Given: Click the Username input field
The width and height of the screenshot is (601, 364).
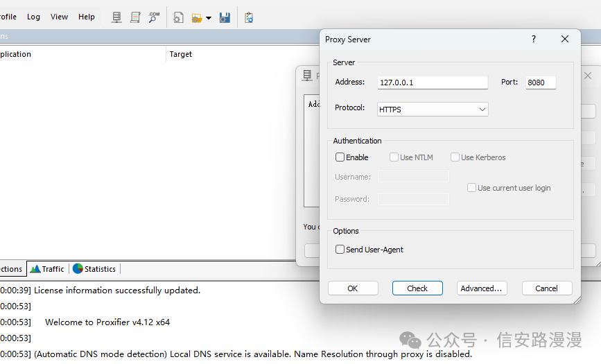Looking at the screenshot, I should point(413,176).
